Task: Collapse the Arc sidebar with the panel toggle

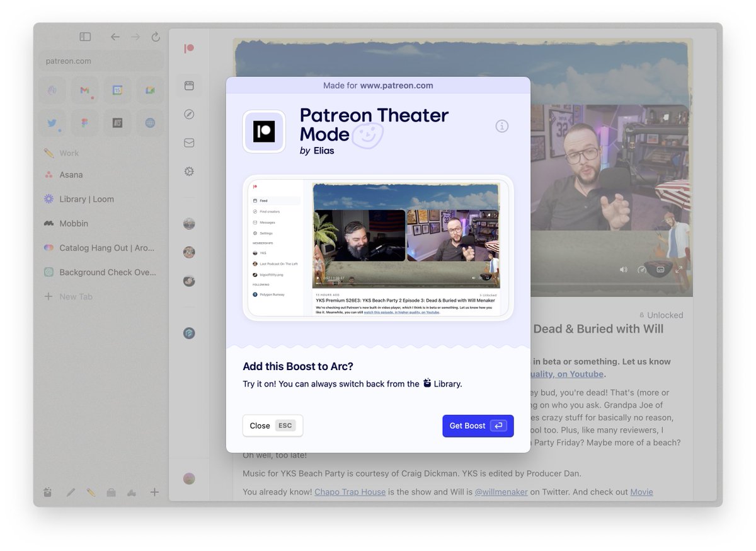Action: click(x=84, y=37)
